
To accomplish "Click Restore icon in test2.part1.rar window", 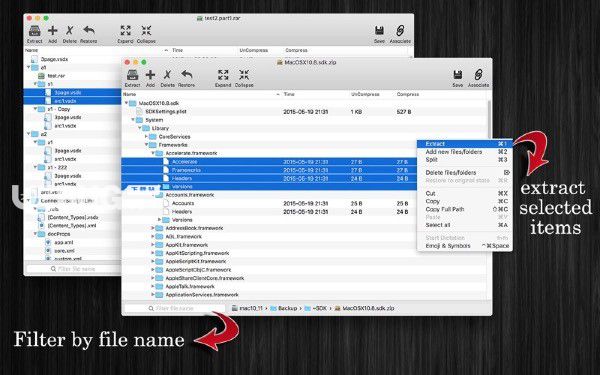I will tap(89, 30).
